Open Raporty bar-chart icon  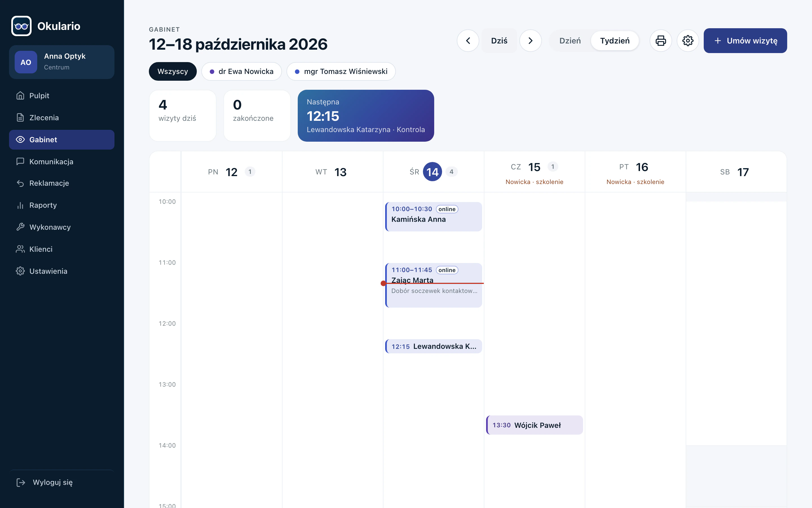pos(20,205)
